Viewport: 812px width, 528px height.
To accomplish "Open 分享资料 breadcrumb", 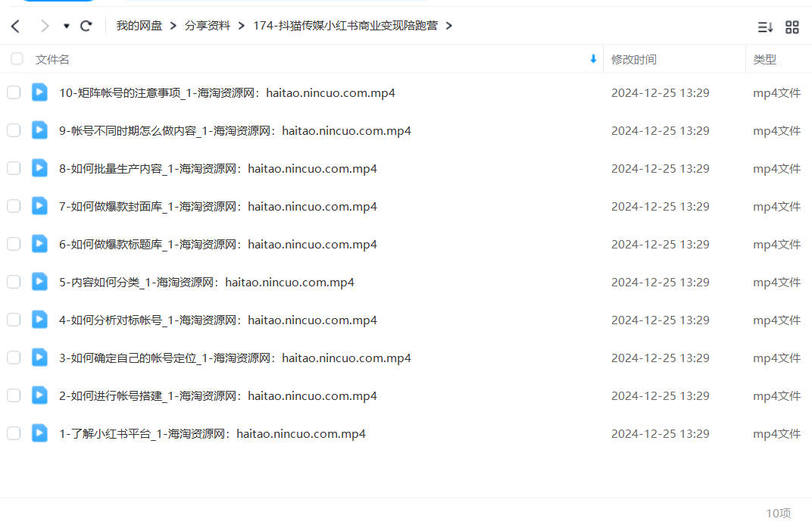I will click(x=207, y=26).
